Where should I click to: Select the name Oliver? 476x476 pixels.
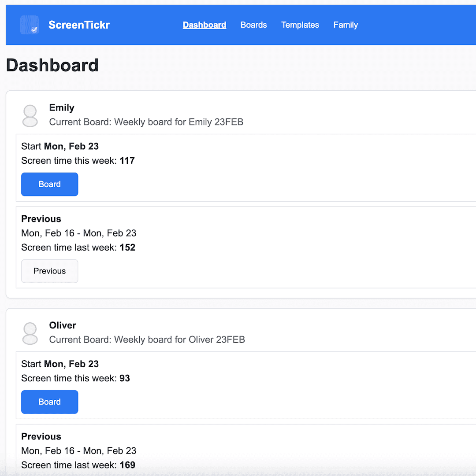point(63,325)
